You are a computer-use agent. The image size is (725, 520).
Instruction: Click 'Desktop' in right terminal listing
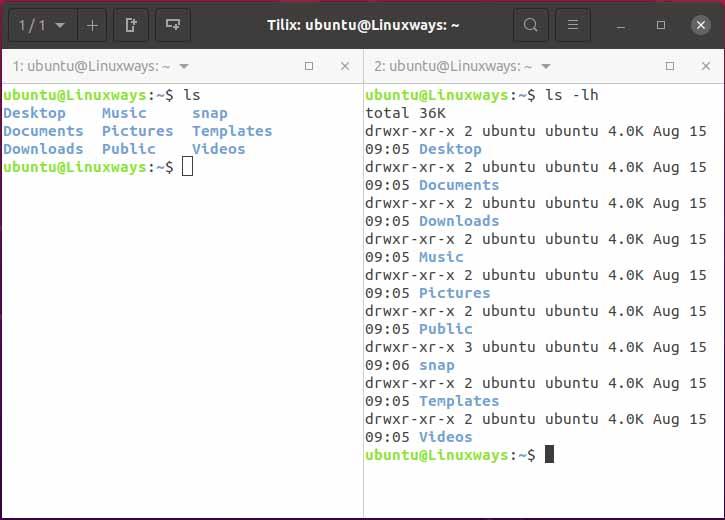(x=450, y=149)
